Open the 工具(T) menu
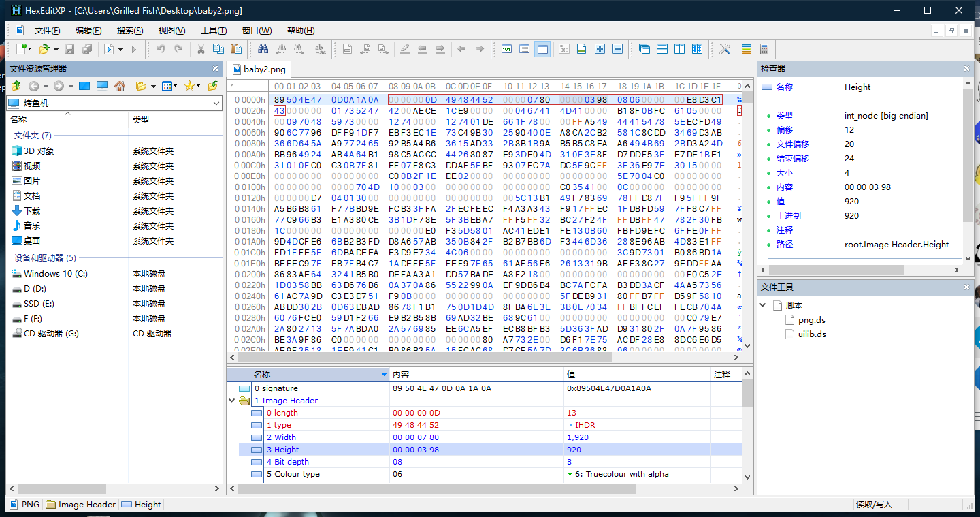Viewport: 980px width, 517px height. (x=214, y=31)
